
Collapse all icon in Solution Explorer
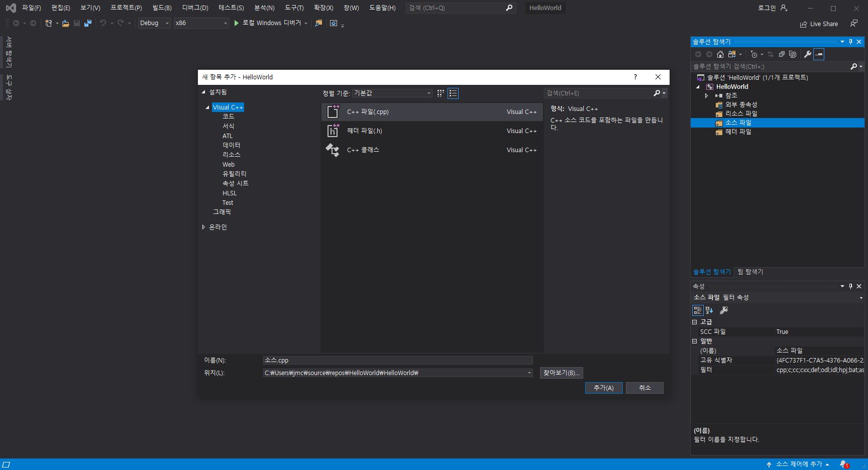[x=782, y=54]
